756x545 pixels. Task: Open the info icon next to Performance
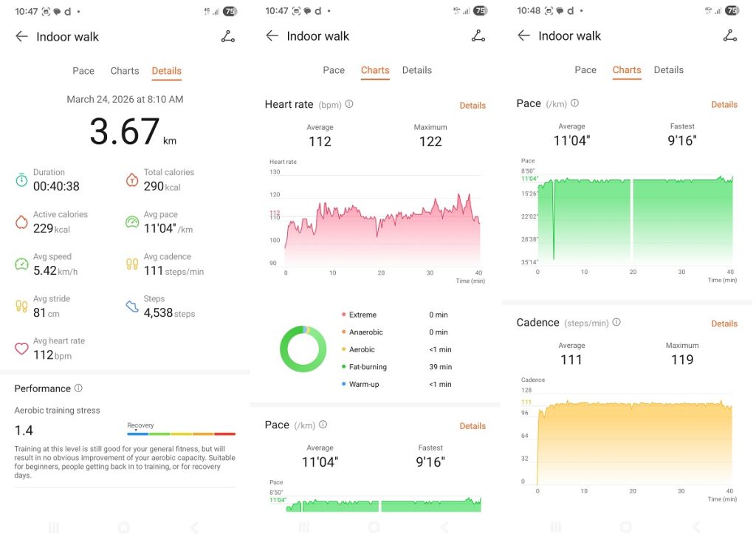pyautogui.click(x=78, y=388)
